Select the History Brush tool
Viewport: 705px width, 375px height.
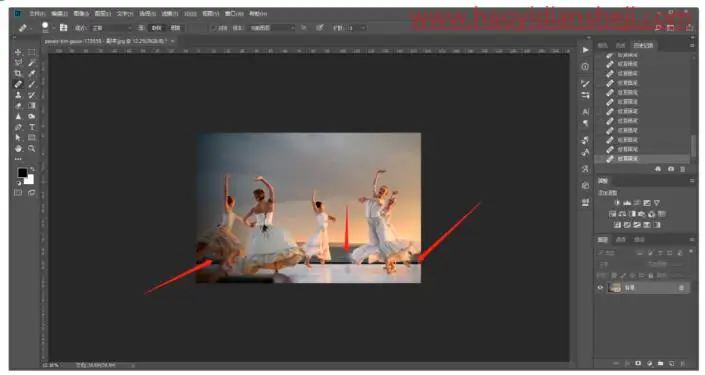pyautogui.click(x=31, y=95)
